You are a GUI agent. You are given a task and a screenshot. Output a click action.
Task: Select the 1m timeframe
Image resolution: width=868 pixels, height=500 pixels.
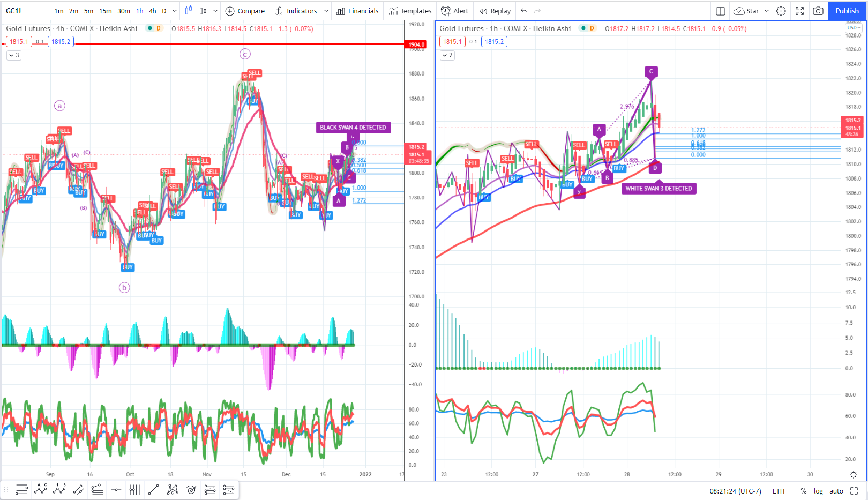pyautogui.click(x=59, y=11)
